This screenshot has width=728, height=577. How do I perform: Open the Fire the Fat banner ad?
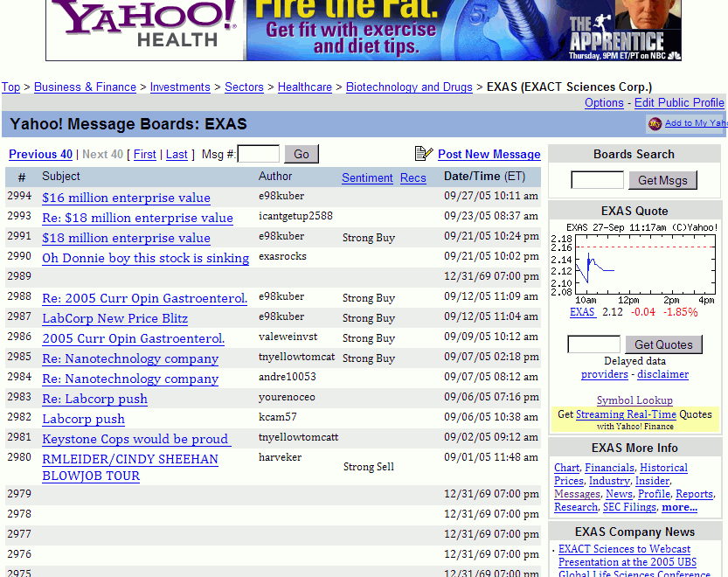coord(462,29)
